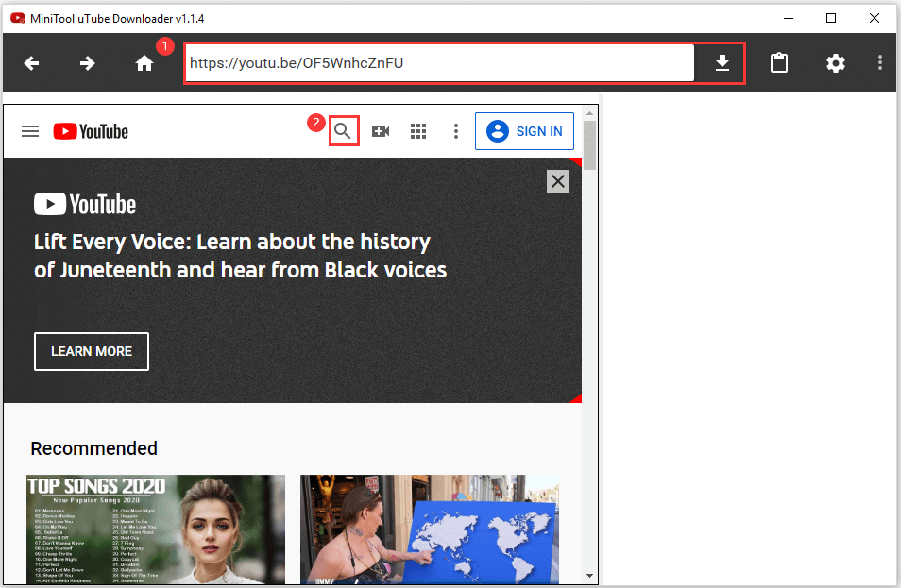The height and width of the screenshot is (588, 901).
Task: Open the YouTube apps grid
Action: pyautogui.click(x=418, y=131)
